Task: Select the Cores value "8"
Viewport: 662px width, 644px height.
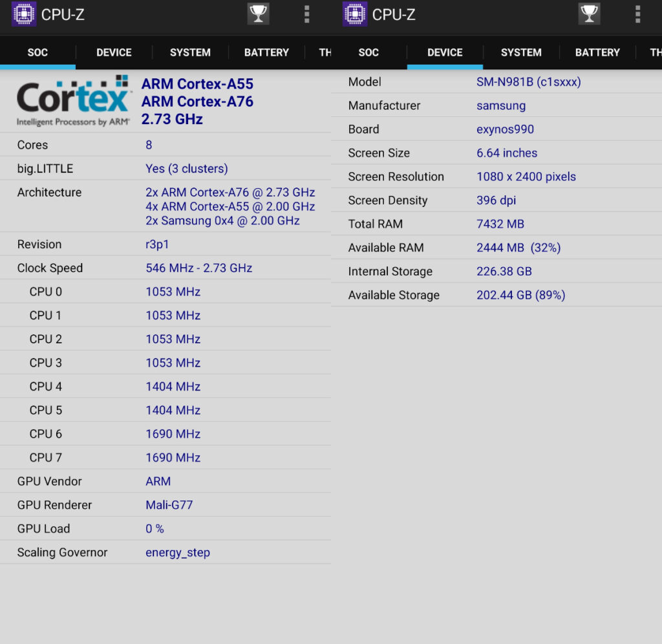Action: tap(149, 145)
